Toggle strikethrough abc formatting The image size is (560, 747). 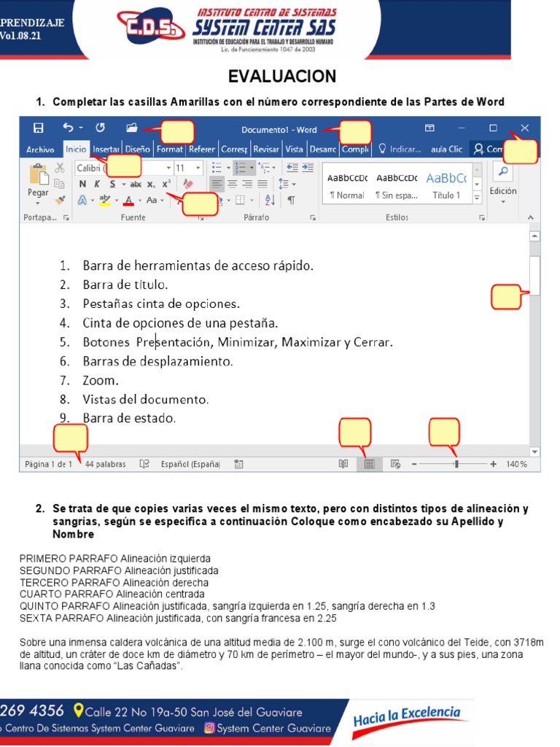(x=136, y=184)
